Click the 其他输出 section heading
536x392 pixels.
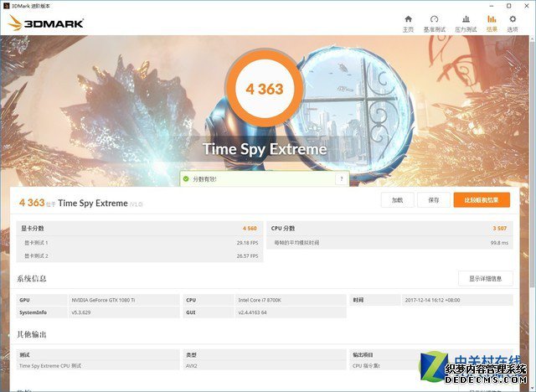[x=32, y=334]
